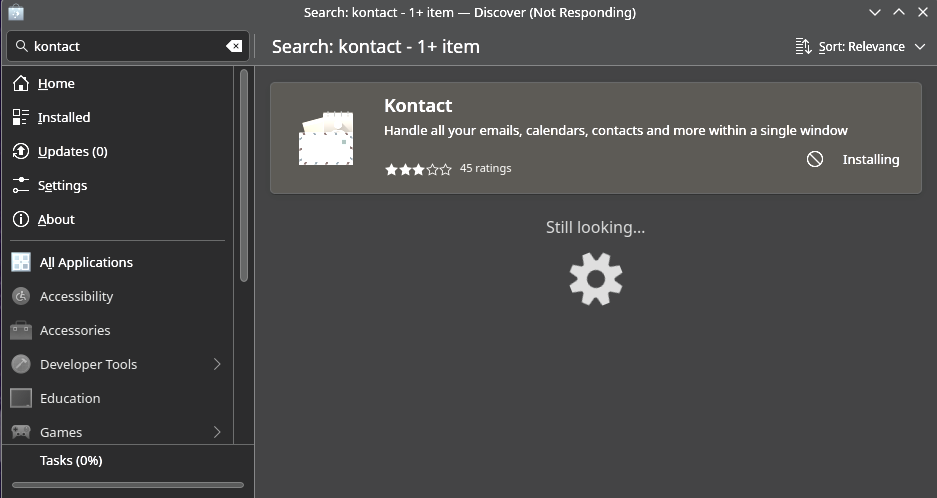This screenshot has width=937, height=498.
Task: Click the About info icon
Action: (x=21, y=220)
